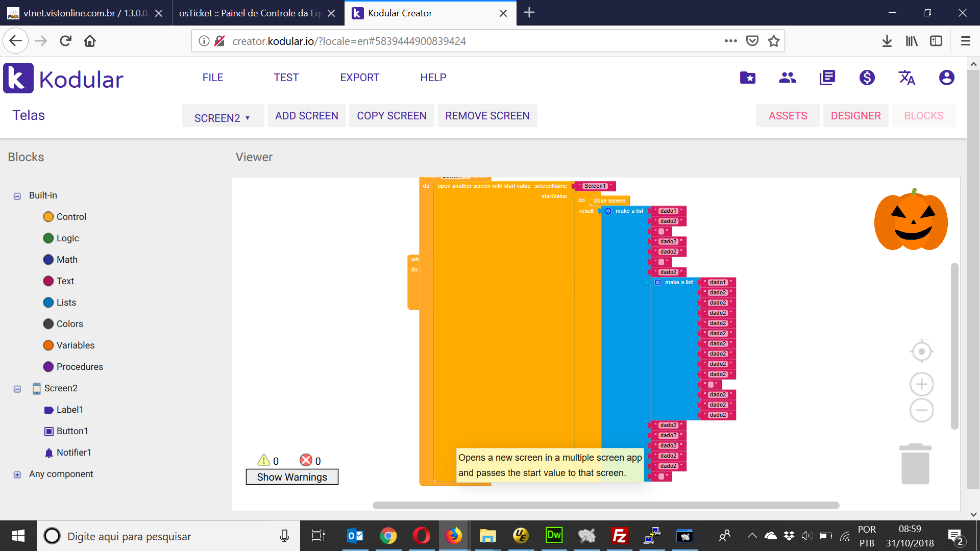
Task: Open the user account icon
Action: point(947,78)
